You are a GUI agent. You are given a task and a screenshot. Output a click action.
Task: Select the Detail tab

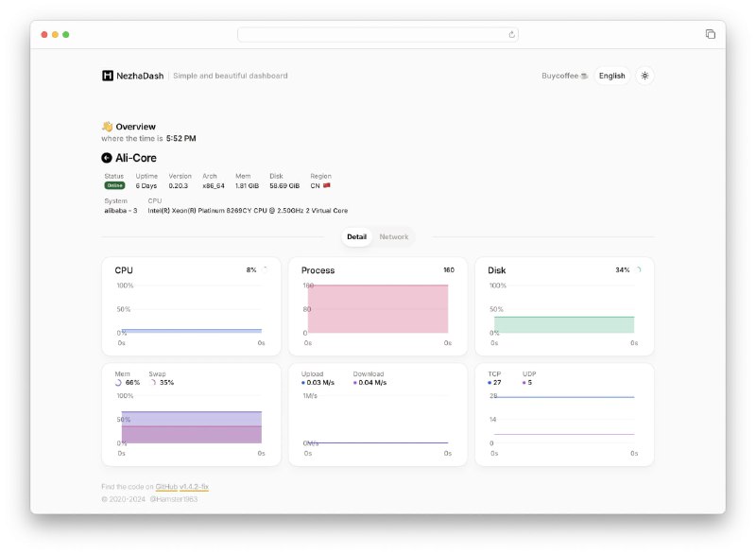(x=356, y=236)
